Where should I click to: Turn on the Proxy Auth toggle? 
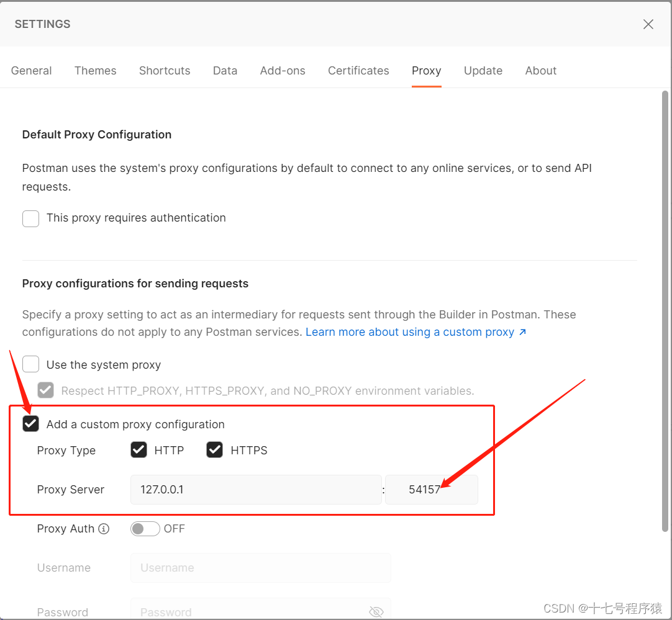pos(145,529)
